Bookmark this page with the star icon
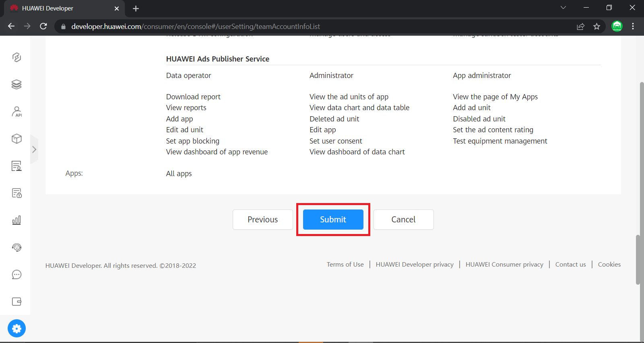Screen dimensions: 644x343 click(597, 27)
